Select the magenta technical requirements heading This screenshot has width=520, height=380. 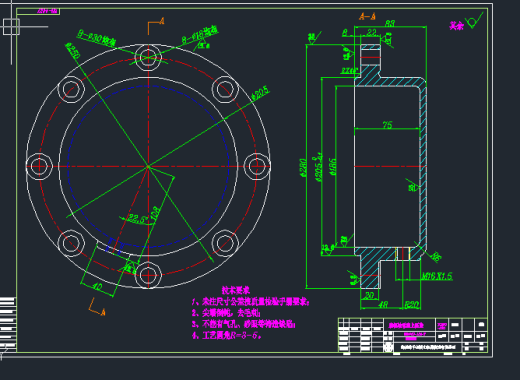pyautogui.click(x=236, y=290)
